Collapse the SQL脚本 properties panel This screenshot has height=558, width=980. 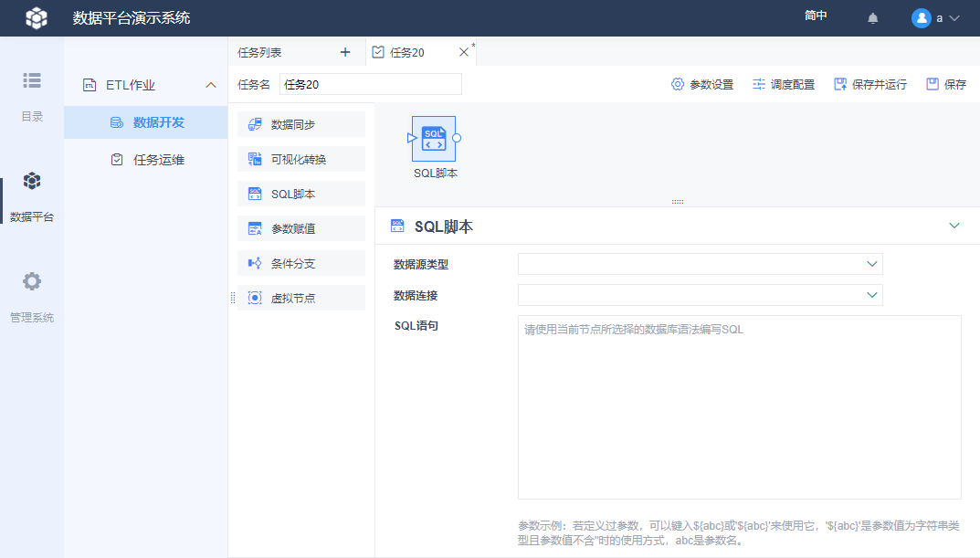click(954, 226)
